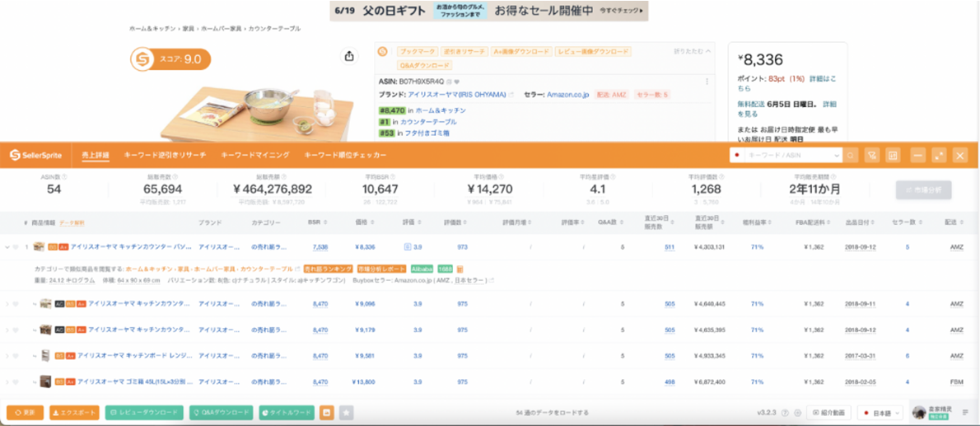Favorite the ¥9,581 product with heart icon
980x426 pixels.
[16, 356]
